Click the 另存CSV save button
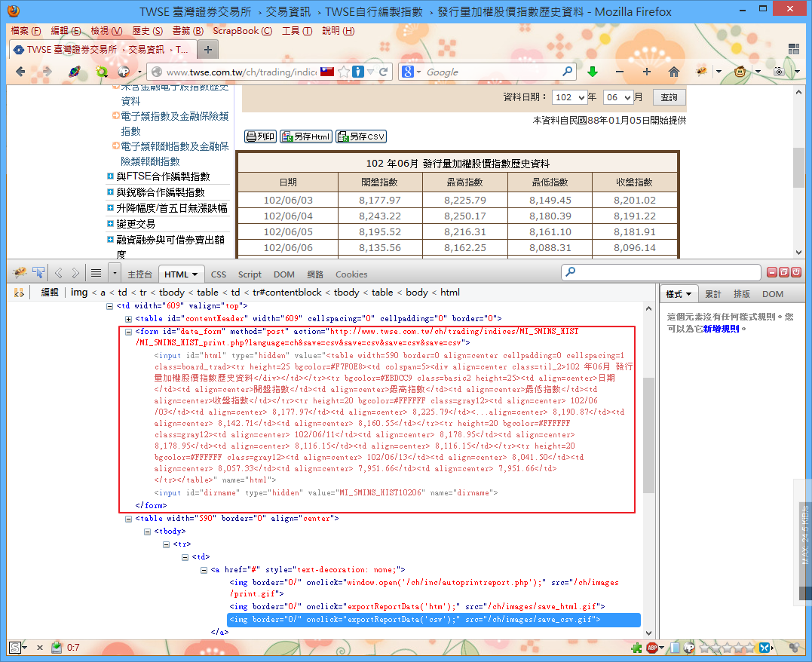The height and width of the screenshot is (662, 812). (361, 136)
